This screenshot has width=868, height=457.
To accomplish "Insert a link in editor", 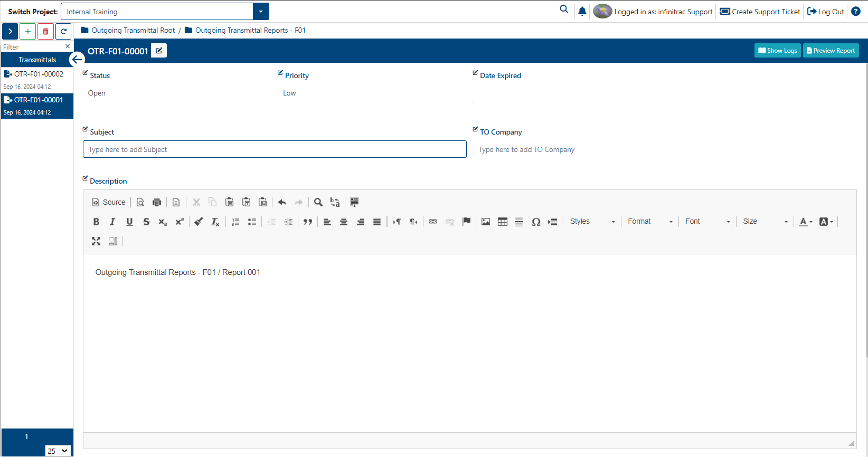I will pos(433,222).
